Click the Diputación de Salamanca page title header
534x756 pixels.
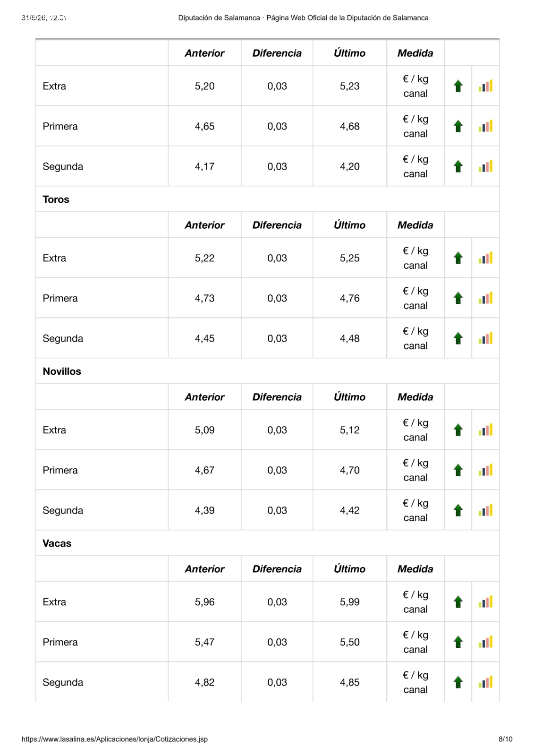point(303,18)
